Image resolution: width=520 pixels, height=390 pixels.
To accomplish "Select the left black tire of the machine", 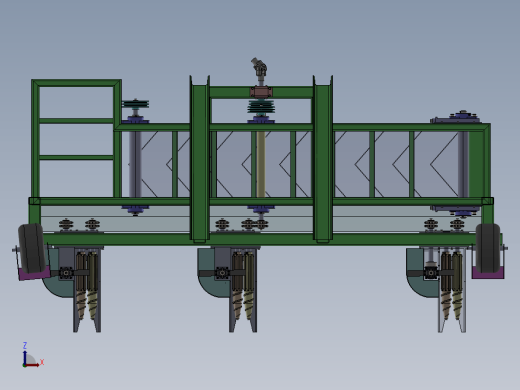I will tap(31, 248).
